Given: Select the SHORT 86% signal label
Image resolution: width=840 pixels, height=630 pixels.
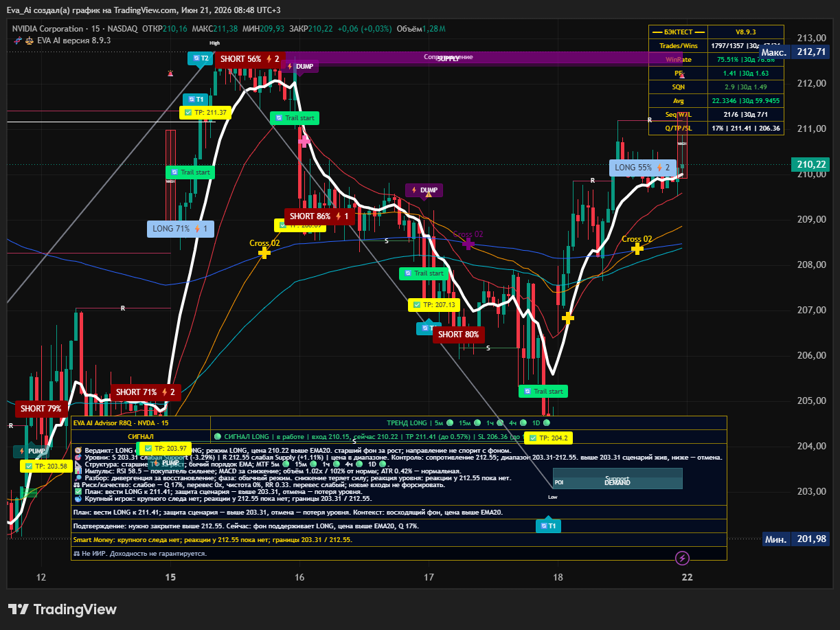Looking at the screenshot, I should tap(319, 216).
